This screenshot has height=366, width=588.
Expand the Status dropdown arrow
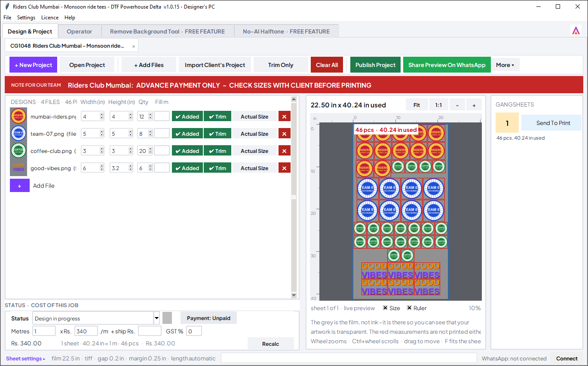coord(156,318)
